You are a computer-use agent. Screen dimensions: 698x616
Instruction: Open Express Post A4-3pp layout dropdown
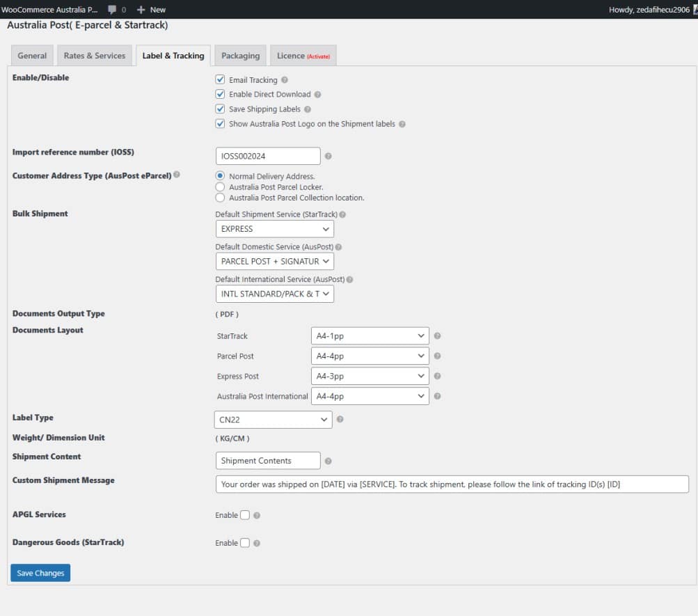[x=370, y=376]
